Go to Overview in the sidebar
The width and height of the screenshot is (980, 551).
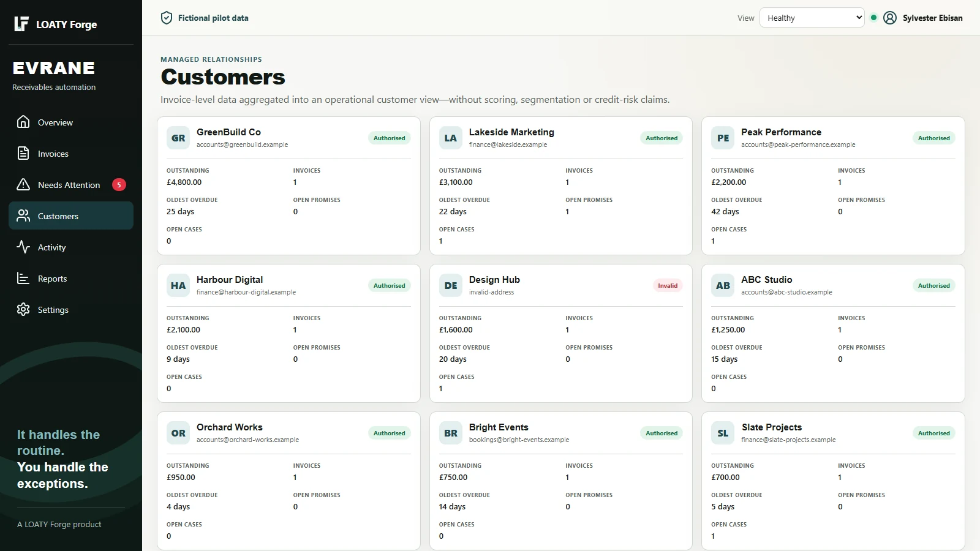click(x=71, y=122)
